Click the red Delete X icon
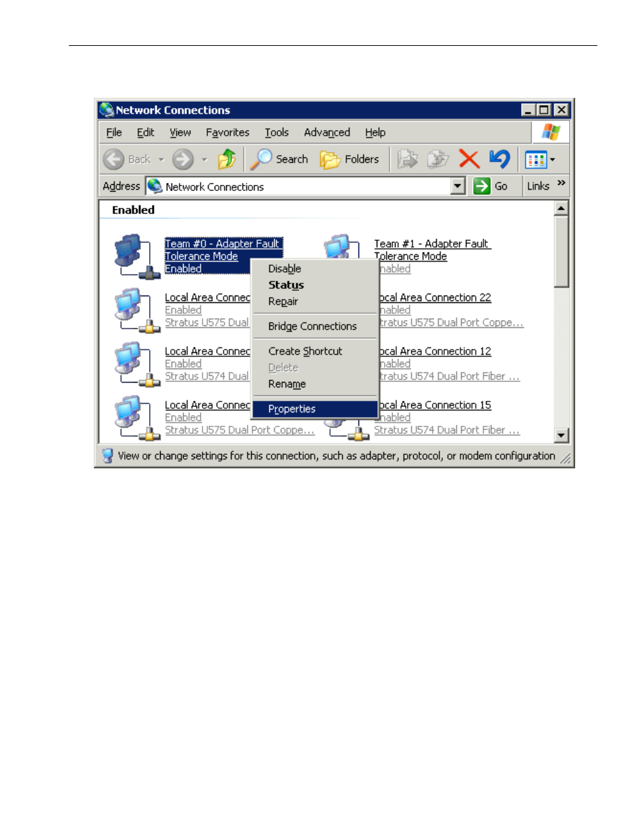The width and height of the screenshot is (644, 828). [468, 159]
